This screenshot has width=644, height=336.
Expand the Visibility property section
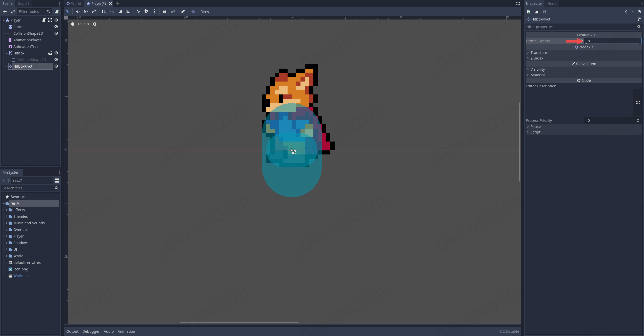537,69
